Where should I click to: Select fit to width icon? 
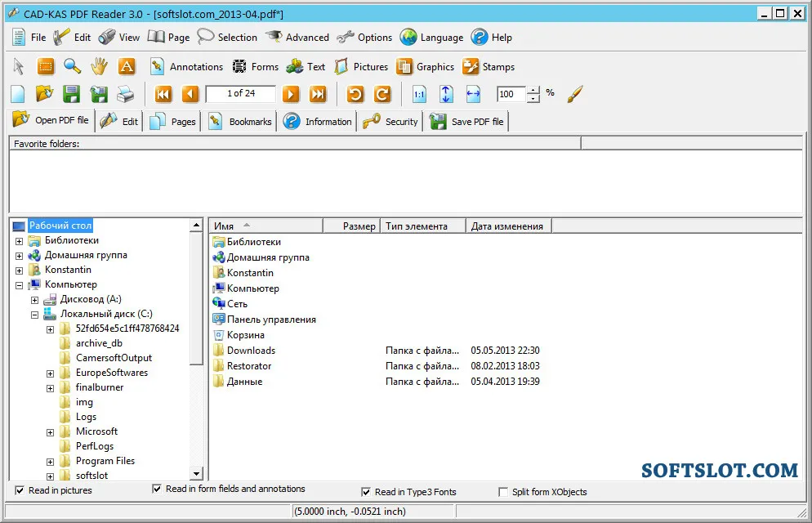coord(473,94)
